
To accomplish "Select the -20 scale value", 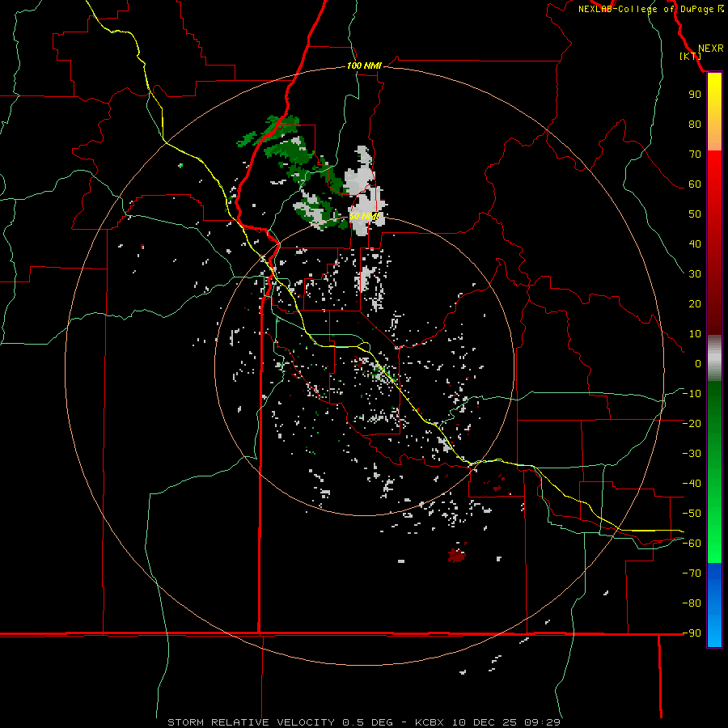I will click(x=692, y=423).
